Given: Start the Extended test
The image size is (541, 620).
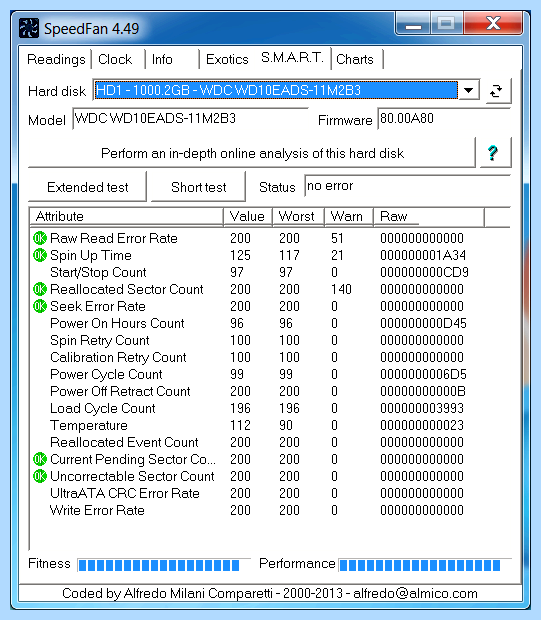Looking at the screenshot, I should coord(87,187).
